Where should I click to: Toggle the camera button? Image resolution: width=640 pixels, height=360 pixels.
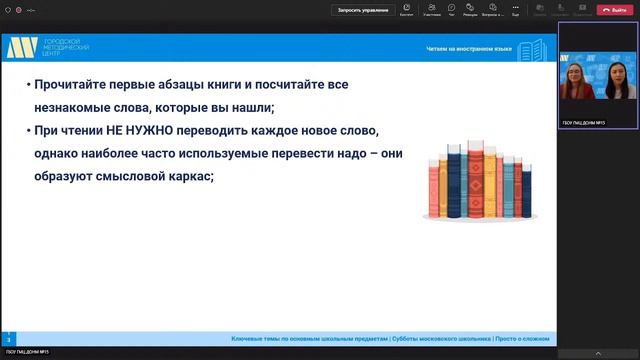point(540,10)
